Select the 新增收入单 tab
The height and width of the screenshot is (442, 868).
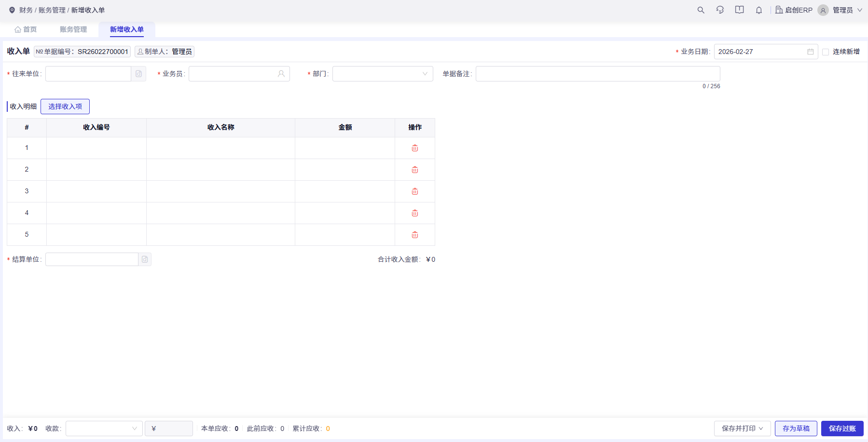click(127, 29)
